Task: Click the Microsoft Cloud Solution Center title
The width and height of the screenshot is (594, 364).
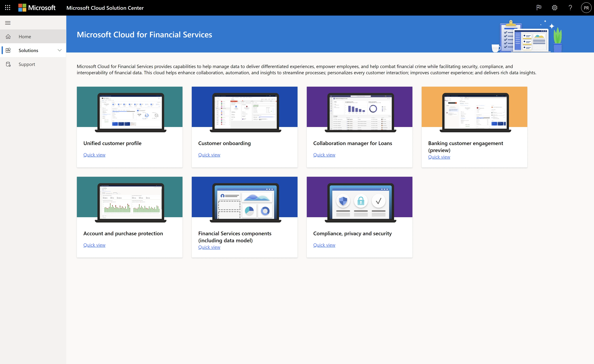Action: click(105, 8)
